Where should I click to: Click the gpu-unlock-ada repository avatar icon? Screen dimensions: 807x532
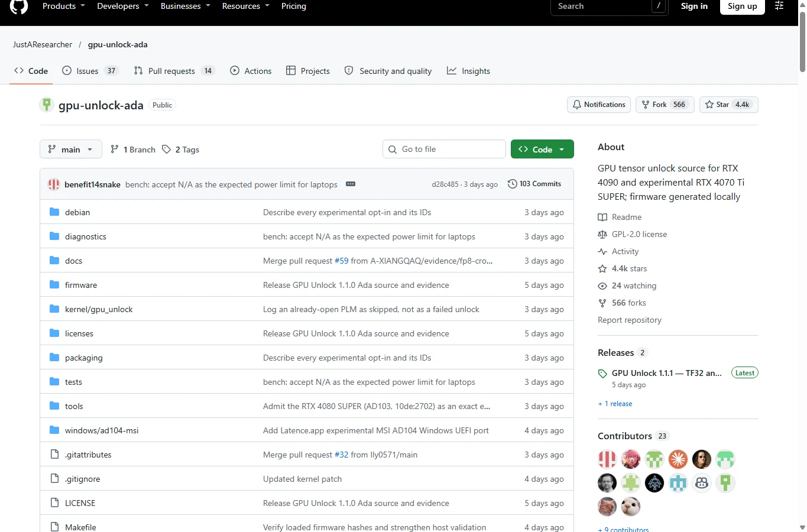tap(47, 105)
